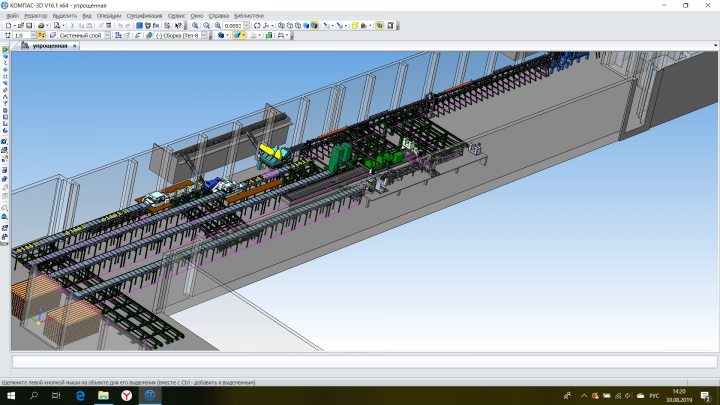Click the New document icon
Image resolution: width=720 pixels, height=405 pixels.
click(x=8, y=26)
